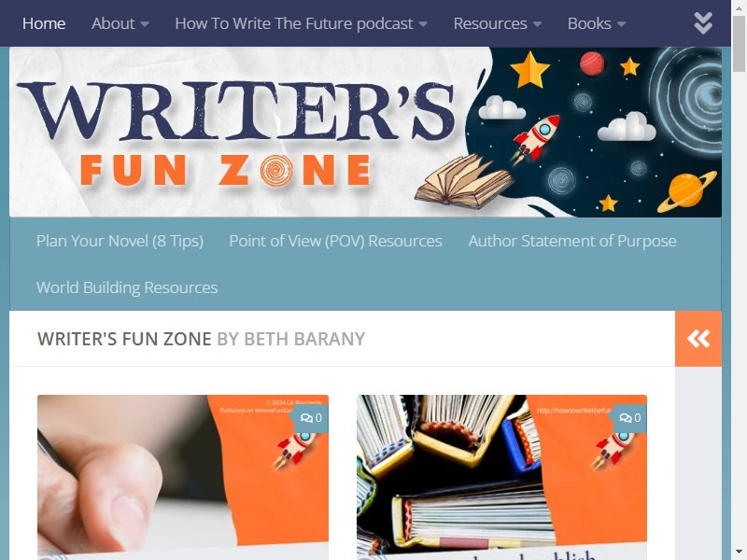Open the About dropdown arrow
747x560 pixels.
(145, 24)
